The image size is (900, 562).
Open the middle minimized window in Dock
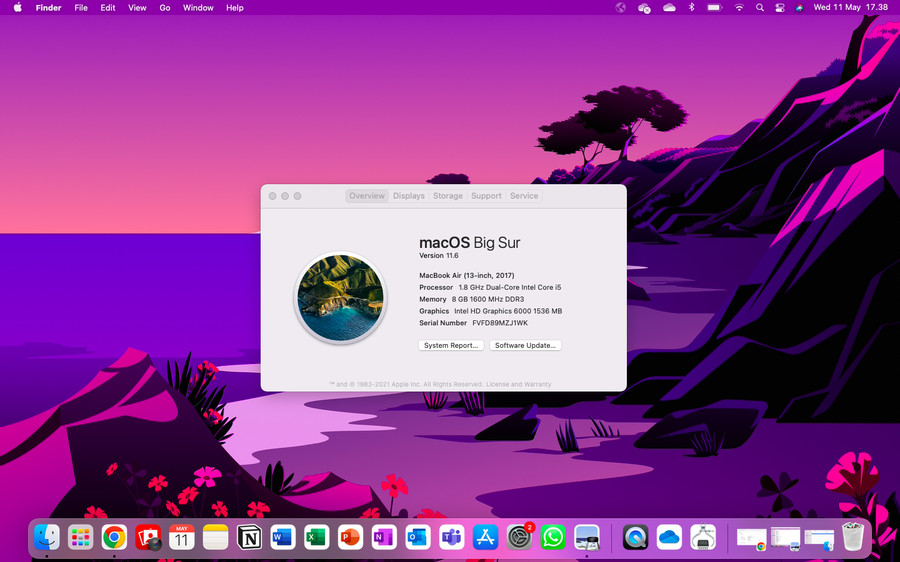coord(785,538)
